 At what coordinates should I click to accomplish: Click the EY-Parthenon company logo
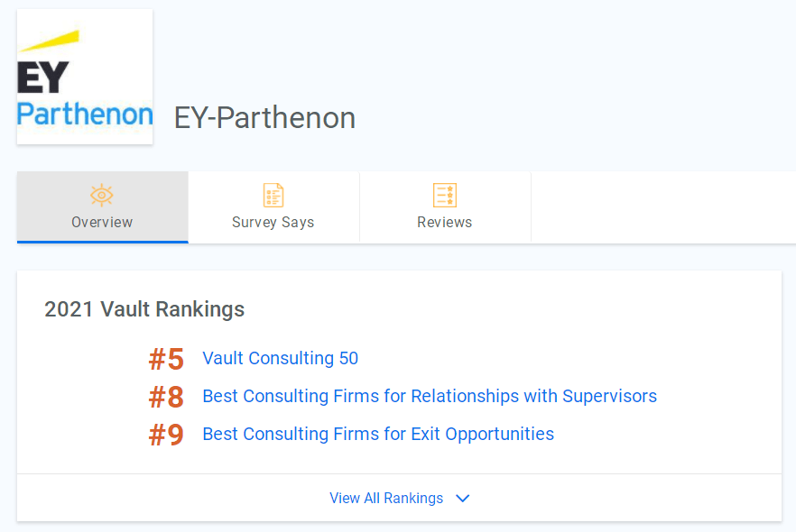85,77
